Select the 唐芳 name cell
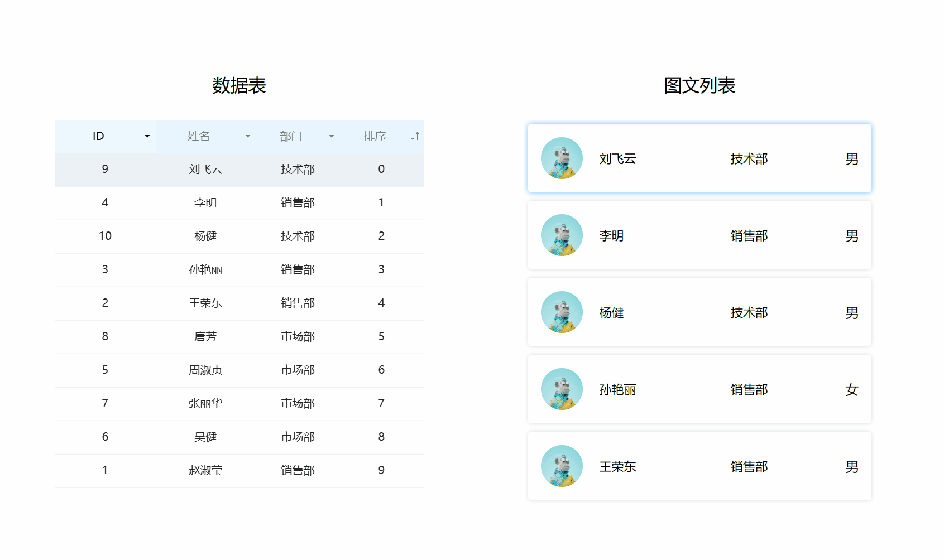Image resolution: width=944 pixels, height=560 pixels. pyautogui.click(x=205, y=337)
